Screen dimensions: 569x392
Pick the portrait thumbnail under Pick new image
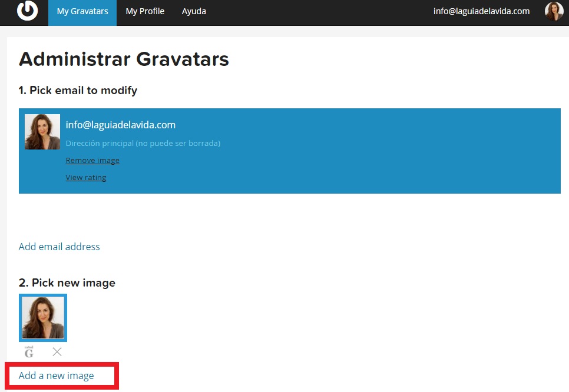coord(43,318)
